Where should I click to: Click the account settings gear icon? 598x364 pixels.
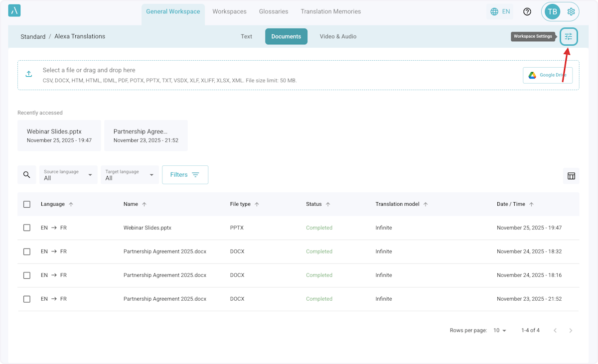point(571,11)
